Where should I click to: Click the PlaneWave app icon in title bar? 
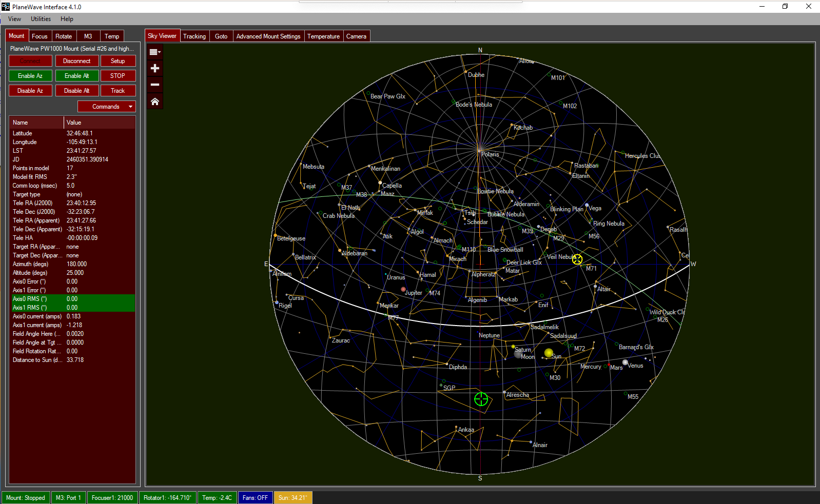pyautogui.click(x=6, y=7)
